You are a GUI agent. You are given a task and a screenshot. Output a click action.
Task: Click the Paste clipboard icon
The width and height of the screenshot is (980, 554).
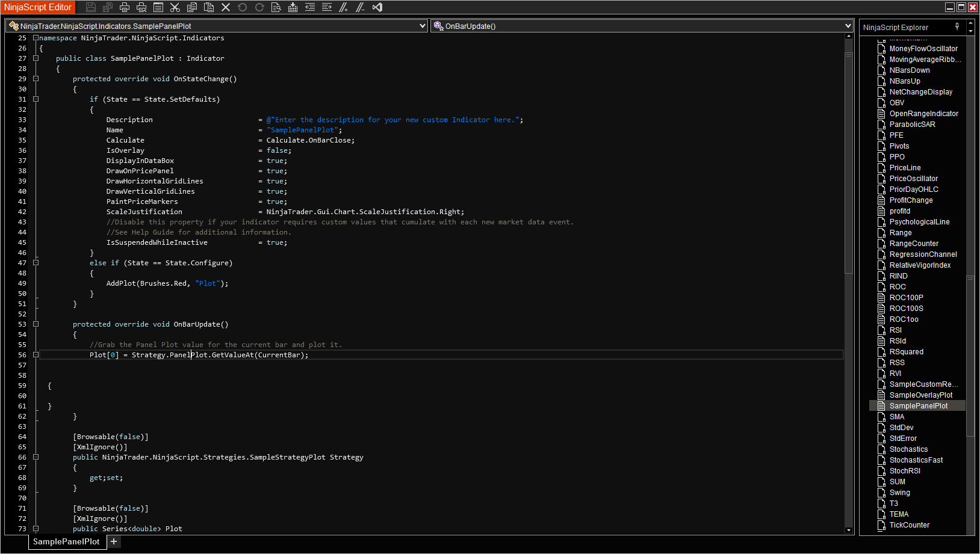point(209,7)
